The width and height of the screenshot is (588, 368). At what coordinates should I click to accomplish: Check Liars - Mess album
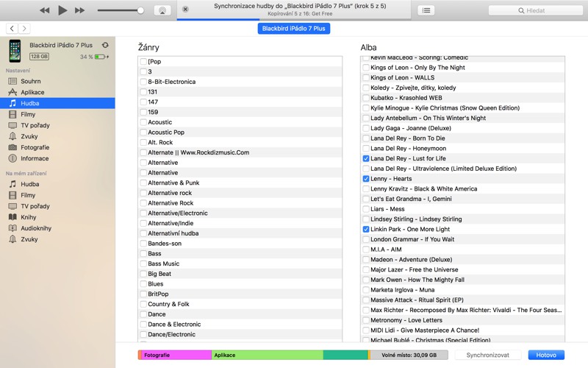[366, 209]
